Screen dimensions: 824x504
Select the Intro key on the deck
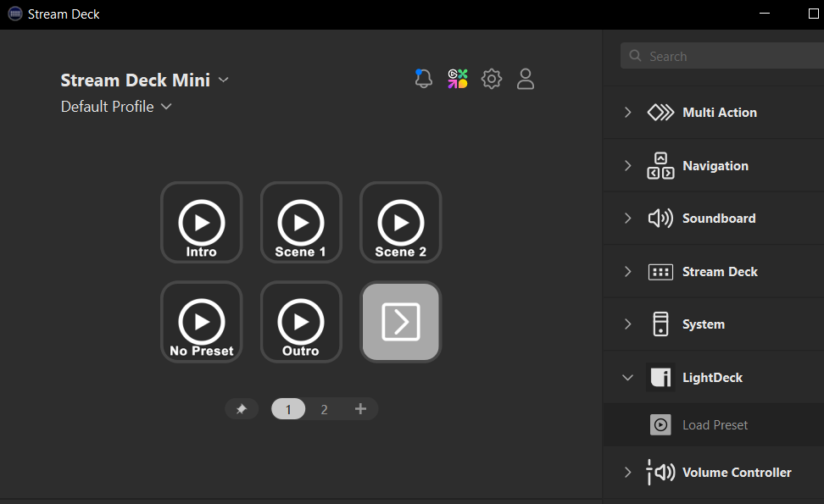tap(201, 223)
